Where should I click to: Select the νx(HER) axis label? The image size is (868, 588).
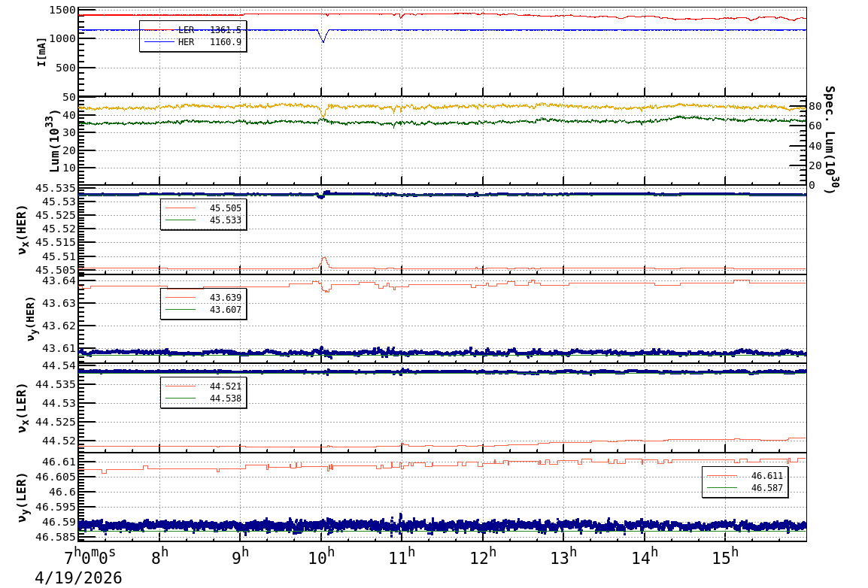coord(23,229)
